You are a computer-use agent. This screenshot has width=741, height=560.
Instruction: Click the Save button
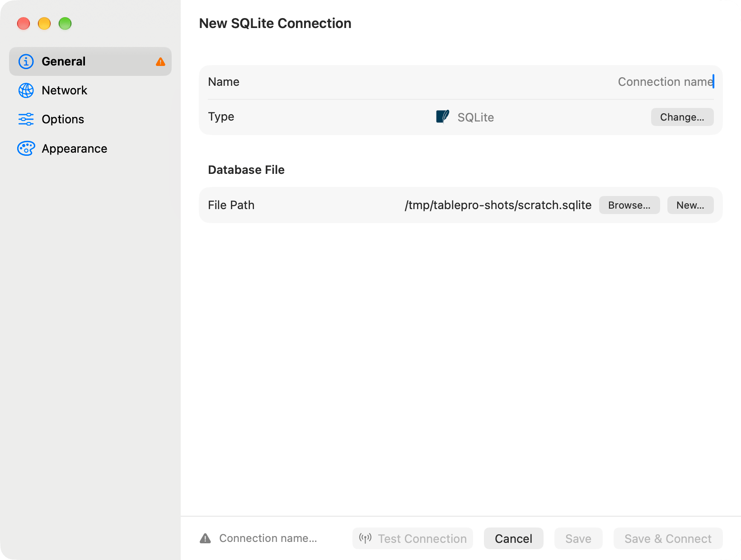pyautogui.click(x=578, y=538)
